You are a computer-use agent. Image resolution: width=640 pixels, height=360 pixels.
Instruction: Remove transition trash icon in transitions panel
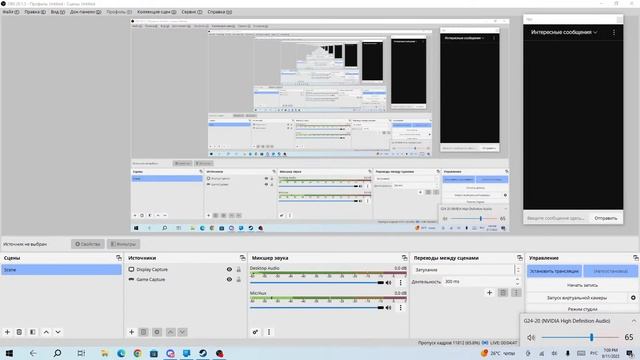(503, 292)
